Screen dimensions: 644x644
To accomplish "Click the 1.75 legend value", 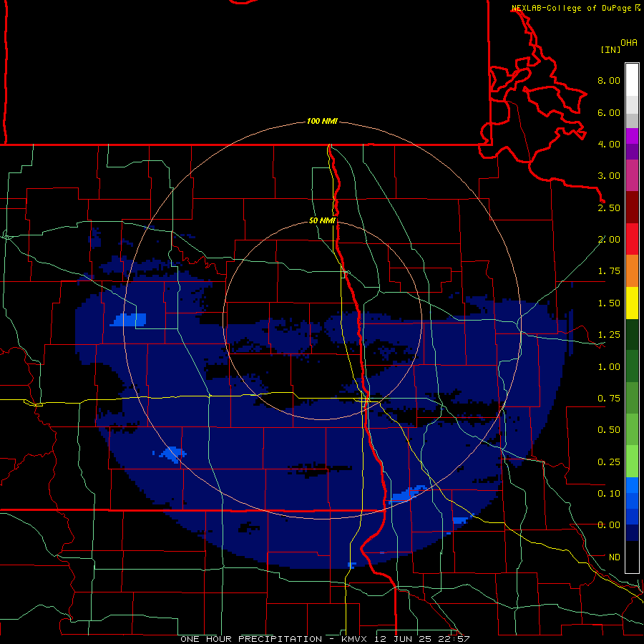I will point(609,271).
